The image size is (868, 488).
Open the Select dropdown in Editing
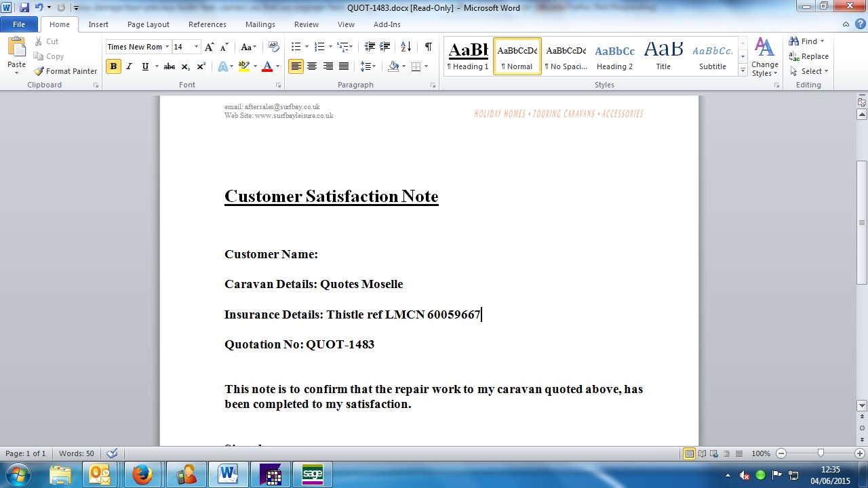coord(808,71)
